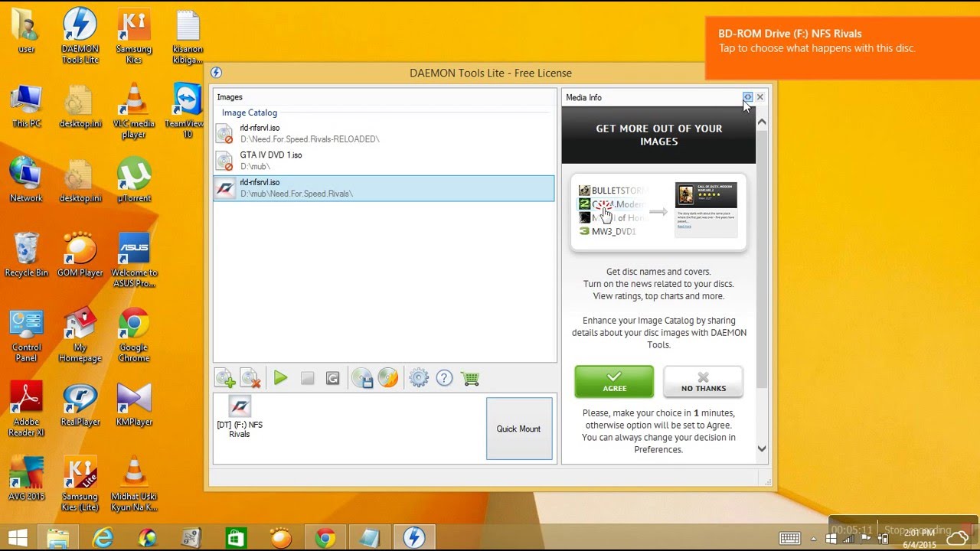This screenshot has width=980, height=551.
Task: Open the GOM Player desktop shortcut
Action: [x=80, y=256]
